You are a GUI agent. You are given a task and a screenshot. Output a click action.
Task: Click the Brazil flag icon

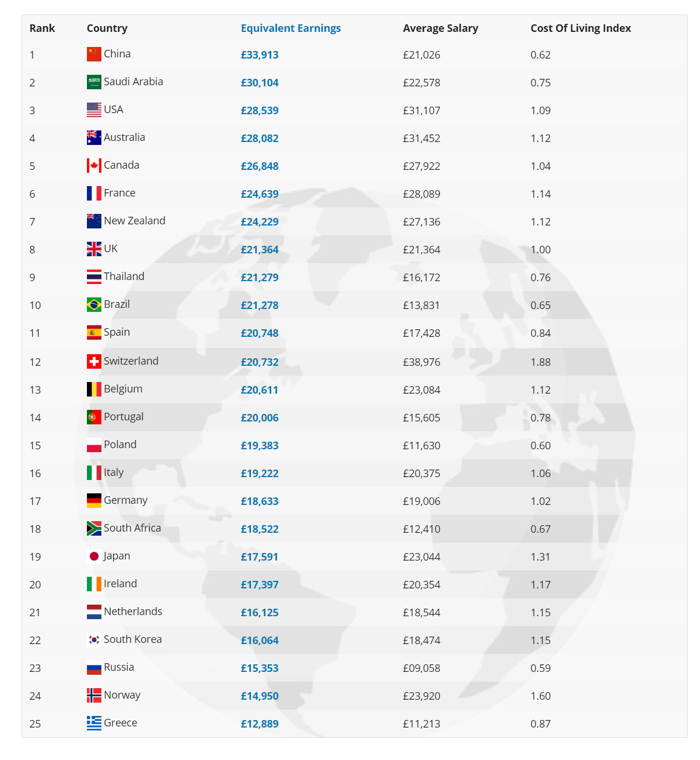point(94,305)
